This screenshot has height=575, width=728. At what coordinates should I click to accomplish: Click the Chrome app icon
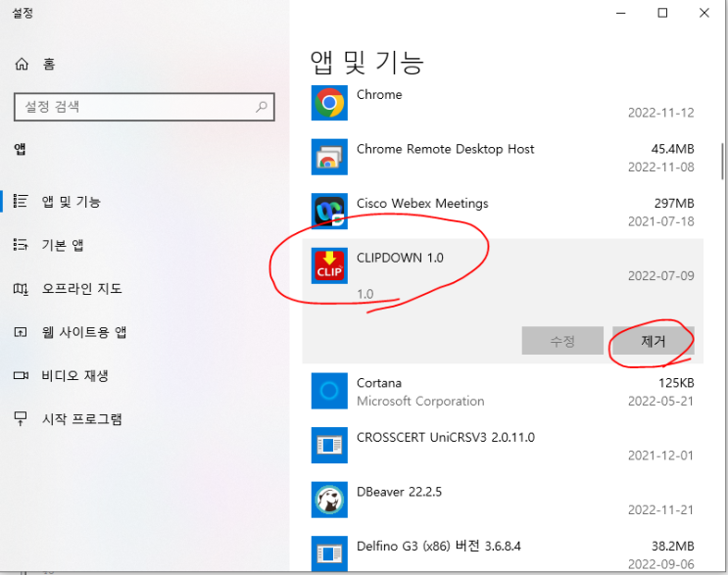pyautogui.click(x=329, y=103)
